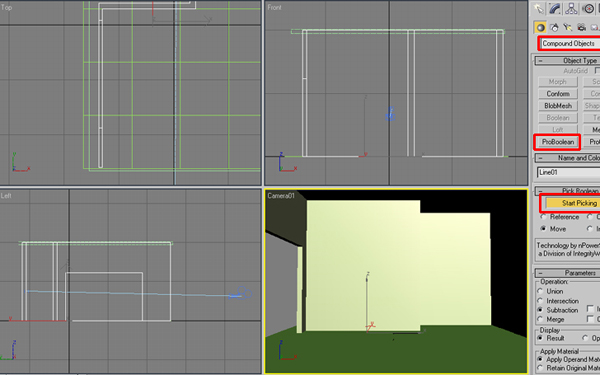
Task: Open the Modify command panel tab
Action: coord(555,8)
